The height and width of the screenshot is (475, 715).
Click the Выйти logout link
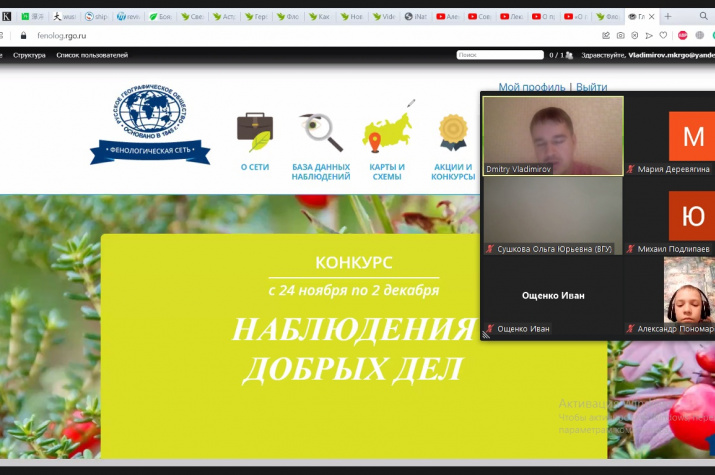(x=591, y=87)
